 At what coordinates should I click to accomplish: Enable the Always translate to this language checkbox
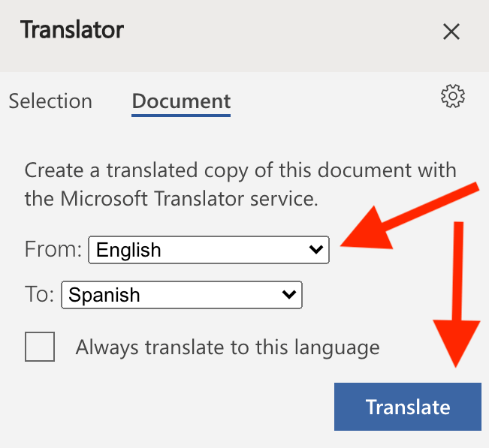[40, 347]
